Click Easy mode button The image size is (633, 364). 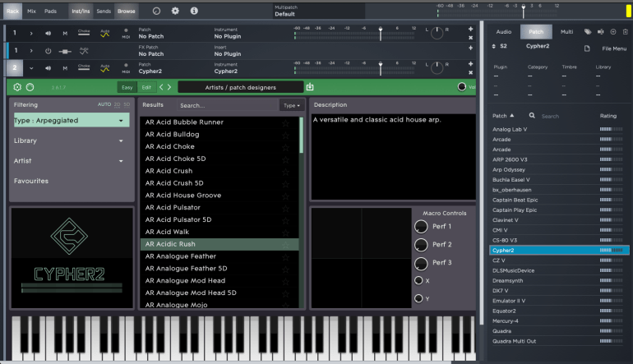point(127,87)
